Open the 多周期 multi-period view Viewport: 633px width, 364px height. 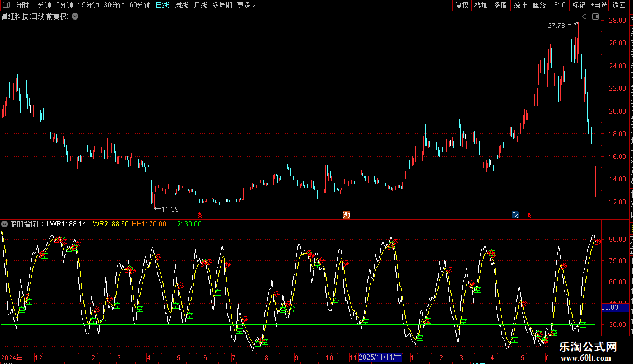coord(222,5)
